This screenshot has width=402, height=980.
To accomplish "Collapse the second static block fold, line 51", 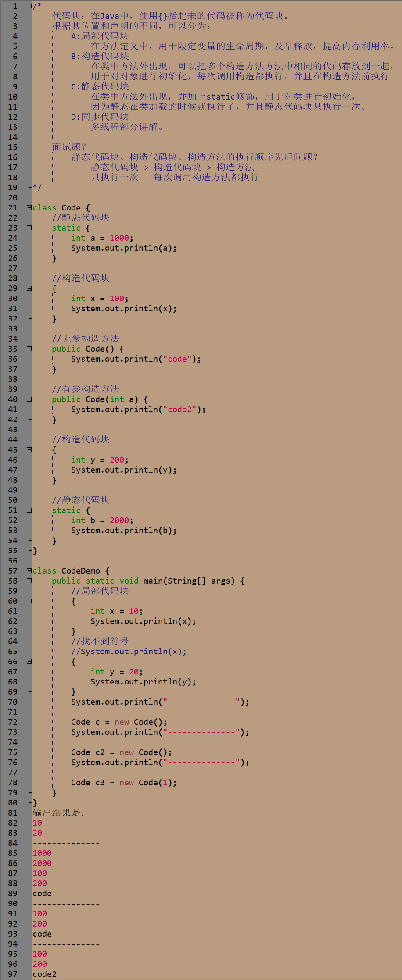I will [29, 510].
